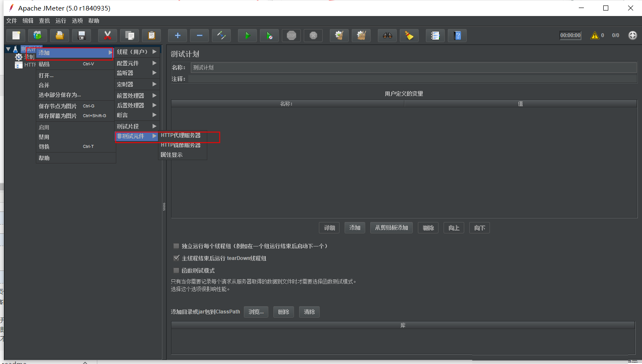642x364 pixels.
Task: Collapse the 测试计划 tree node triangle
Action: (x=8, y=49)
